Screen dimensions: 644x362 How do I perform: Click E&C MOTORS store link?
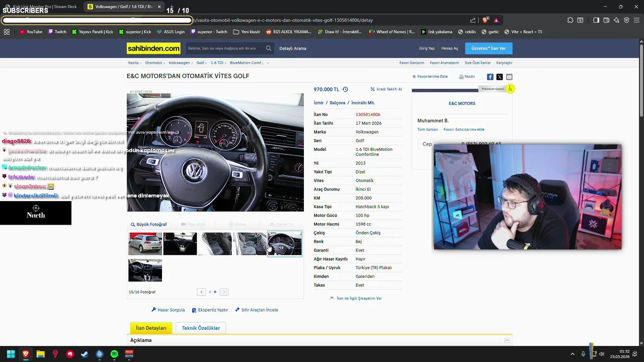tap(462, 103)
